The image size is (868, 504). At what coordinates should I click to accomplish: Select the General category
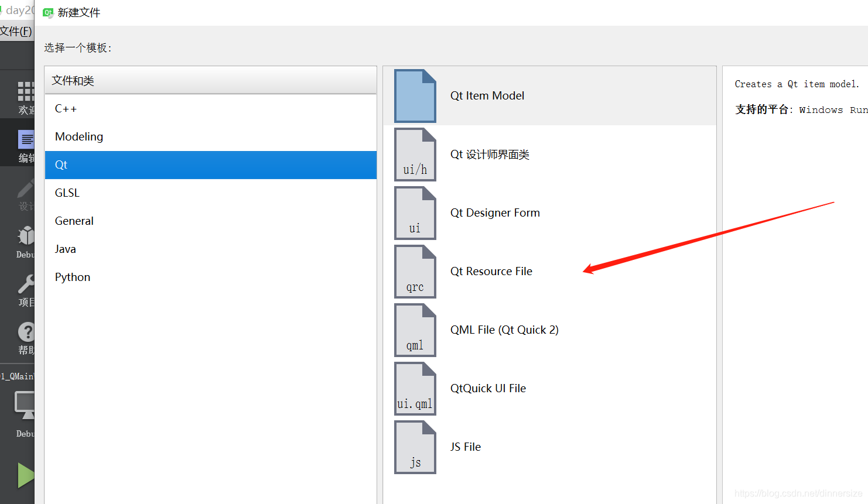211,221
